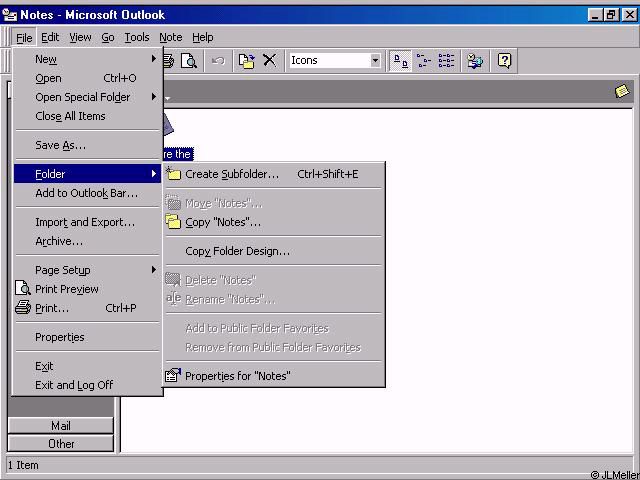This screenshot has width=640, height=480.
Task: Click the yellow sticky note banner icon
Action: [x=622, y=91]
